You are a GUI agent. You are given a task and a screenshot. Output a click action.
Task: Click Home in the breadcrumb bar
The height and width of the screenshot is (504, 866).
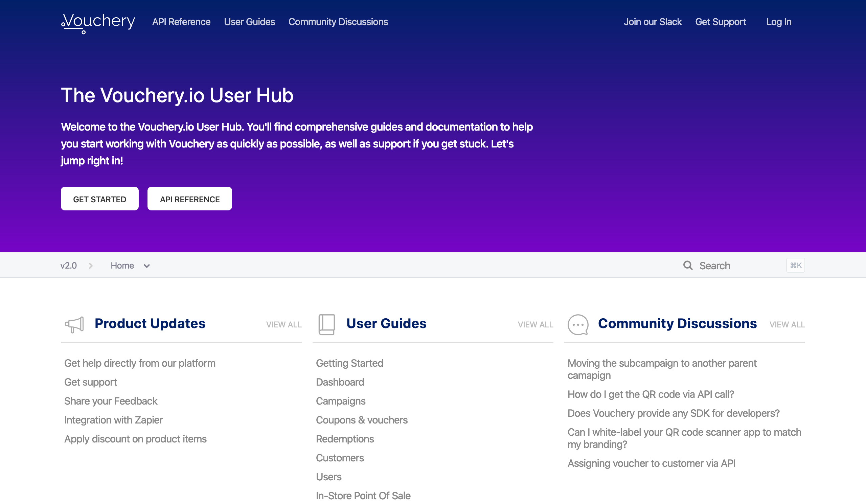(x=122, y=266)
